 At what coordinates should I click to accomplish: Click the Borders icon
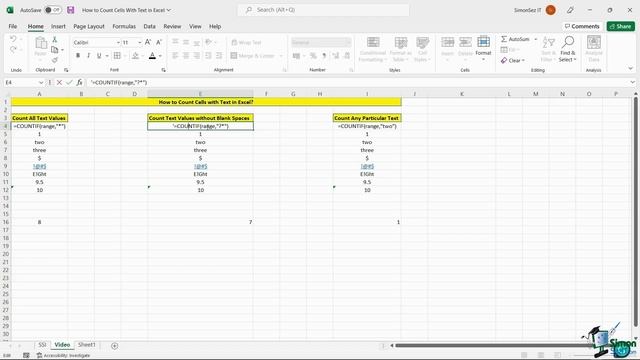[117, 56]
